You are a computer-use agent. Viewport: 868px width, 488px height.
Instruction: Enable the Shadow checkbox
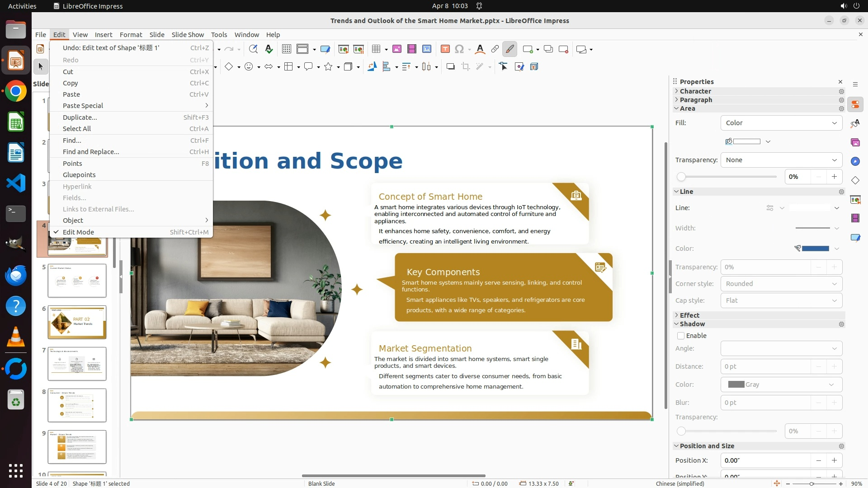point(681,336)
